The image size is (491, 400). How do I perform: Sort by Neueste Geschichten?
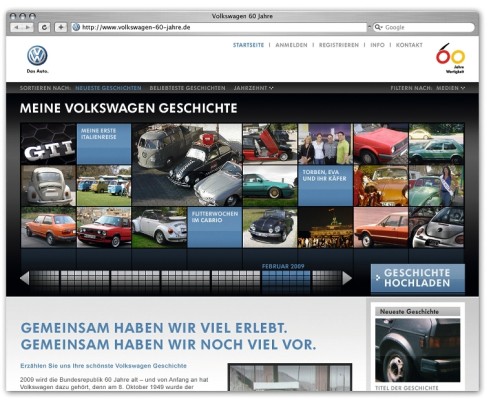point(108,88)
